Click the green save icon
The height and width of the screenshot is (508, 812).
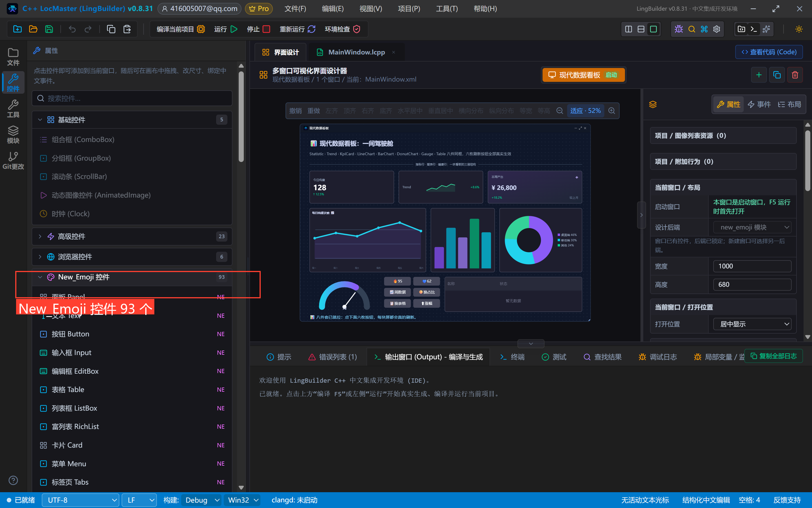[49, 29]
